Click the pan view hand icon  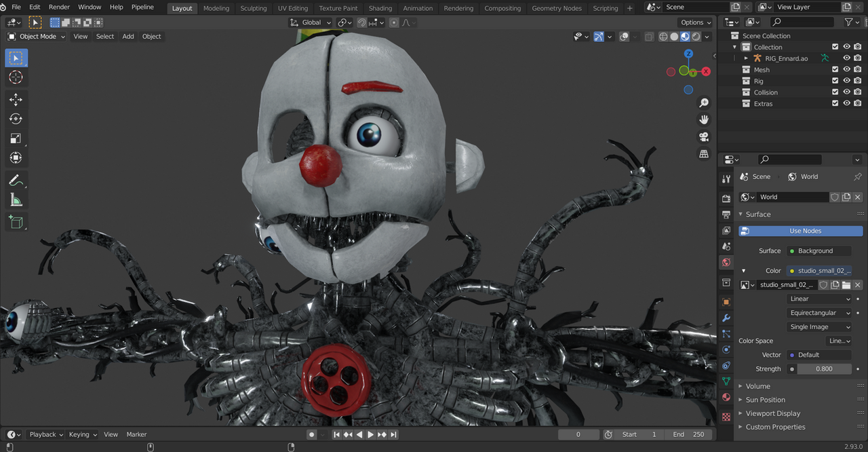pyautogui.click(x=704, y=119)
